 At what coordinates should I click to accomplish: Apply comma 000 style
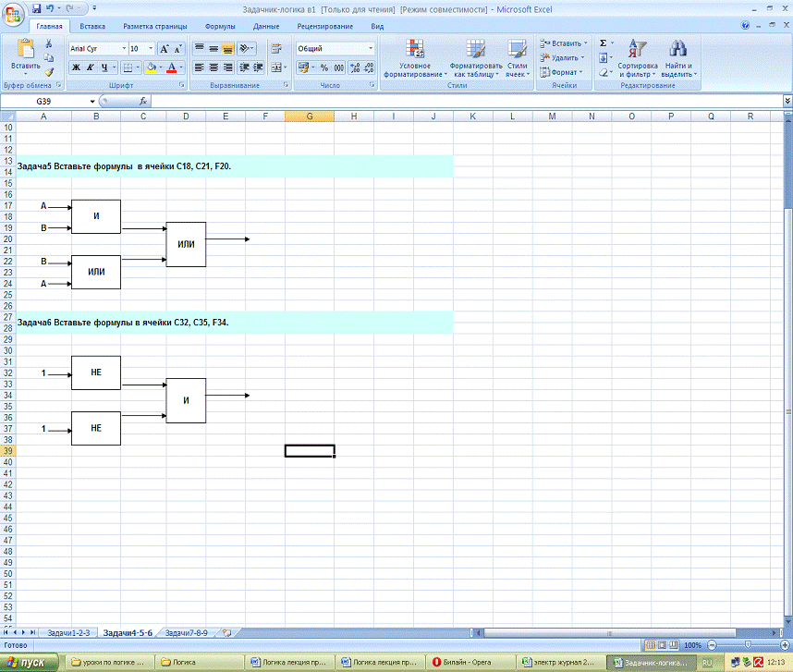(x=338, y=67)
